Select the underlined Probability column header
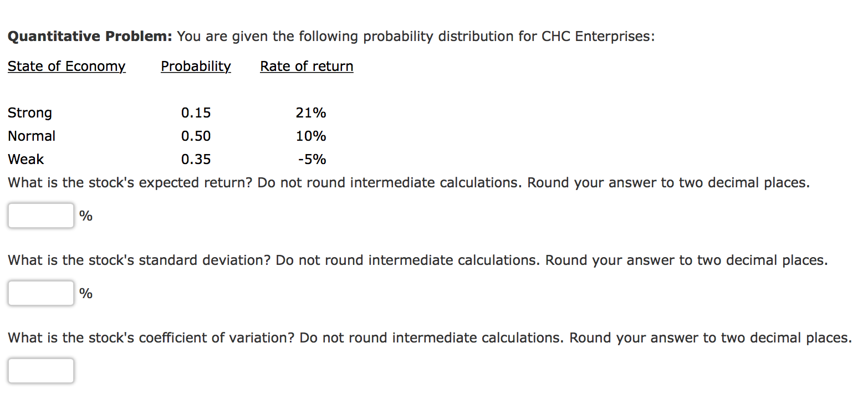 (195, 66)
